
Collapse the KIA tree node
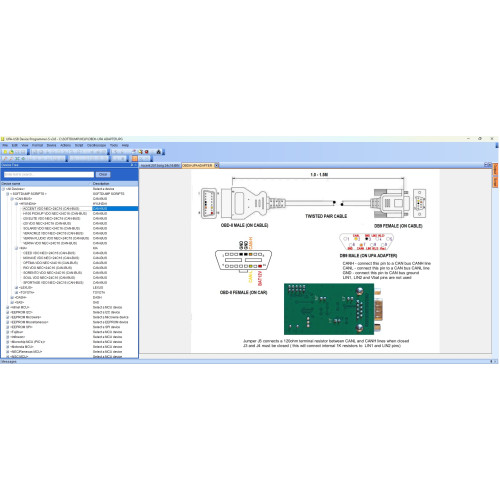coord(16,248)
